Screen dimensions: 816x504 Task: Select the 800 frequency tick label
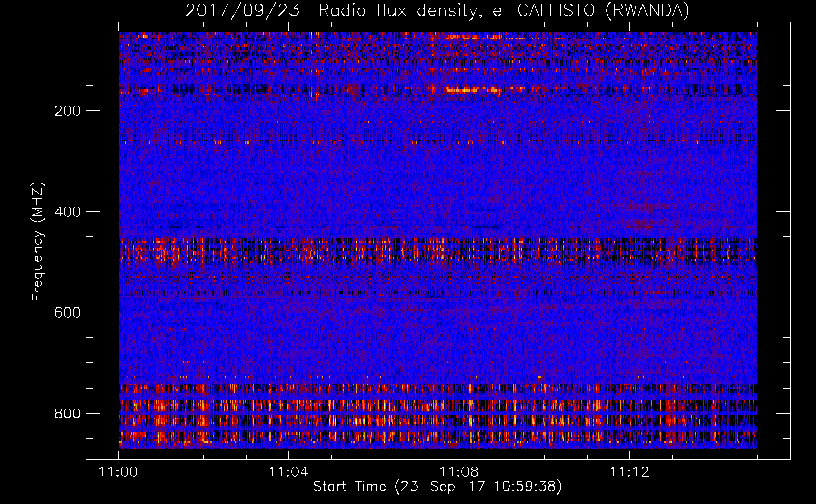tap(68, 413)
